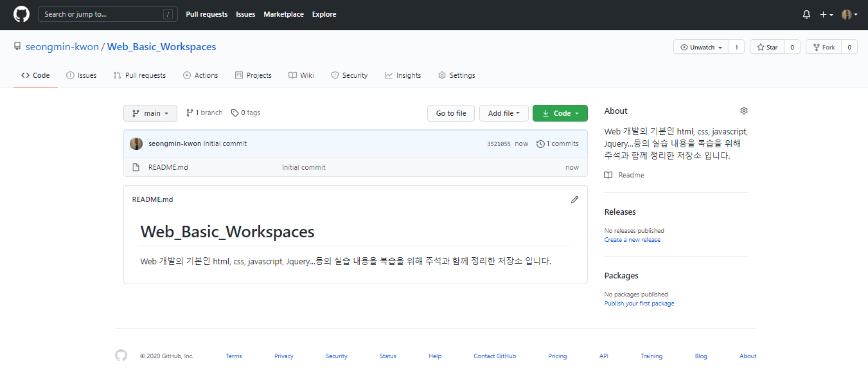Open Initial commit link in README.md row
The height and width of the screenshot is (391, 868).
point(304,167)
